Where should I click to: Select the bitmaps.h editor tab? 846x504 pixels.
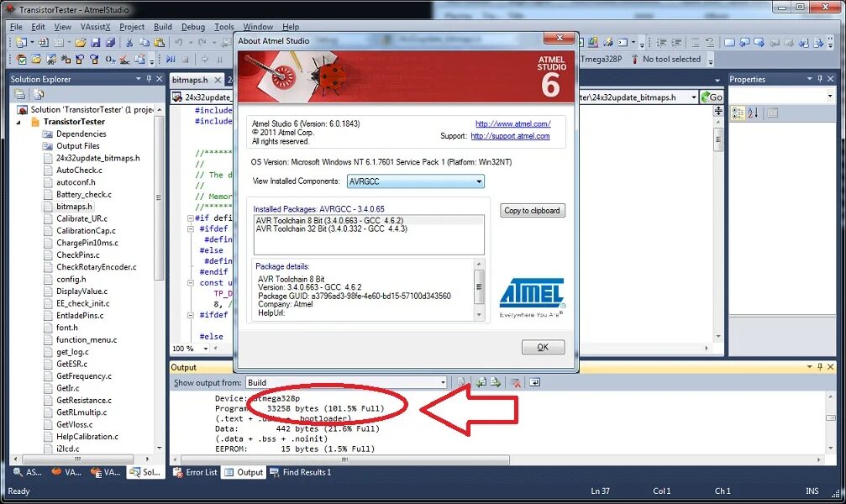tap(190, 80)
